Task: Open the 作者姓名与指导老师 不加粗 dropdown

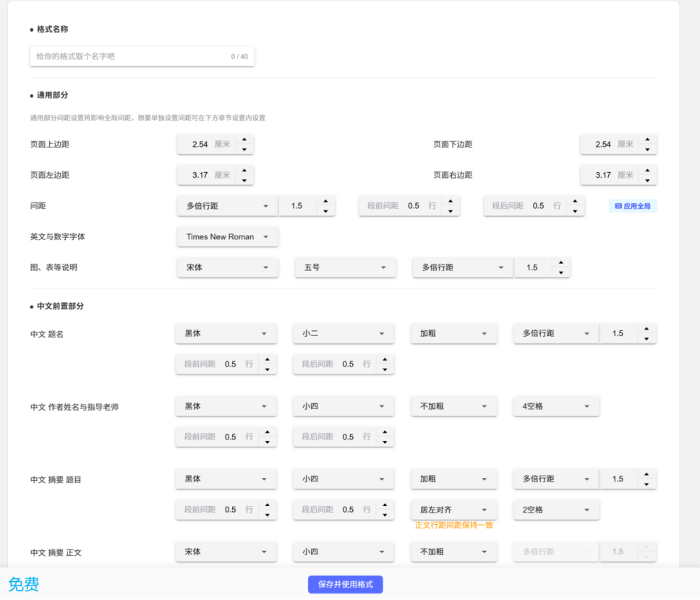Action: pos(453,406)
